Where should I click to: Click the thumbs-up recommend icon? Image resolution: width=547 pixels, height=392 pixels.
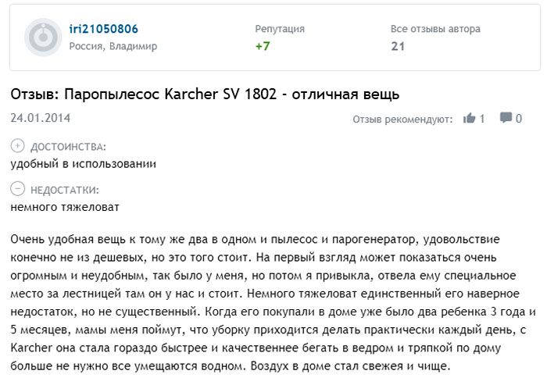(x=470, y=119)
